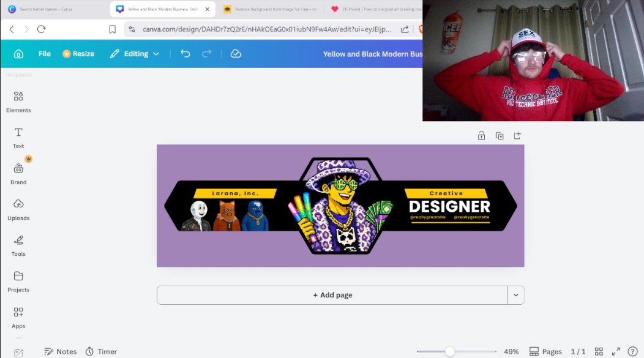Screen dimensions: 644x358
Task: Click the 49% zoom level
Action: click(x=511, y=351)
